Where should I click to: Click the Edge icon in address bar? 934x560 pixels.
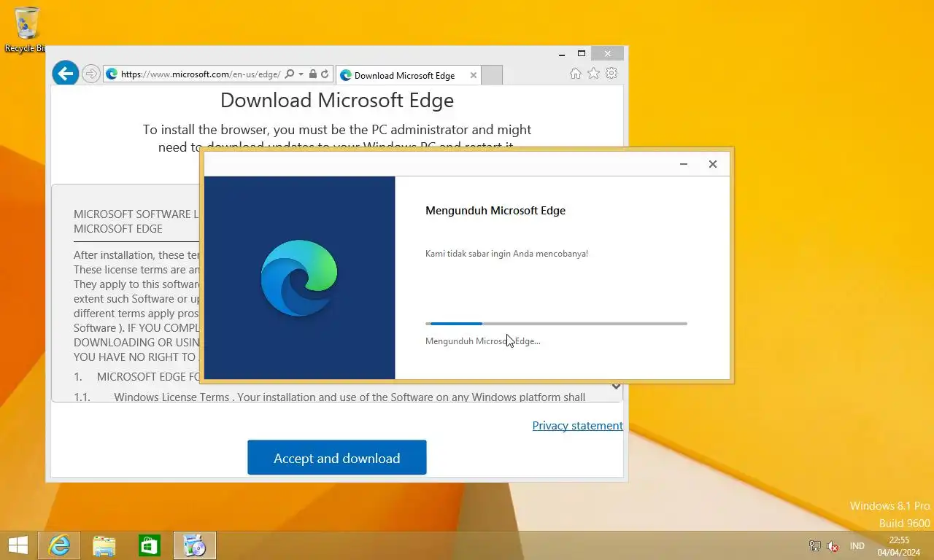coord(112,74)
